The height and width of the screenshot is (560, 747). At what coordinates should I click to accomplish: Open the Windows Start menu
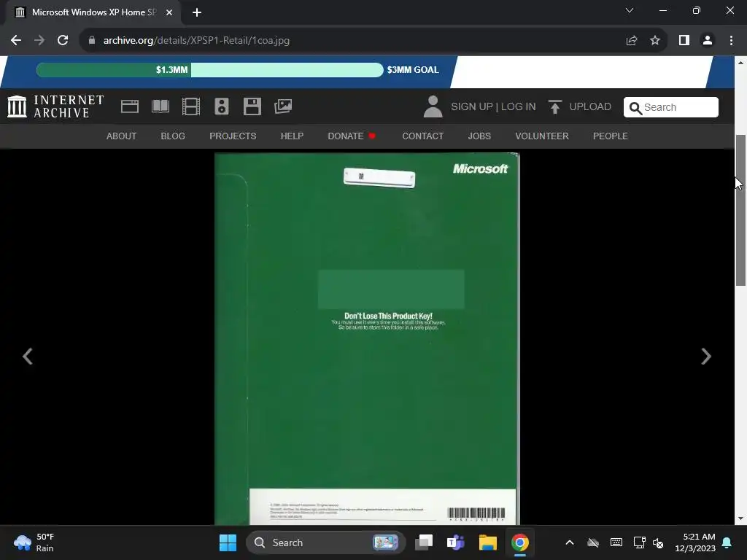[x=228, y=542]
